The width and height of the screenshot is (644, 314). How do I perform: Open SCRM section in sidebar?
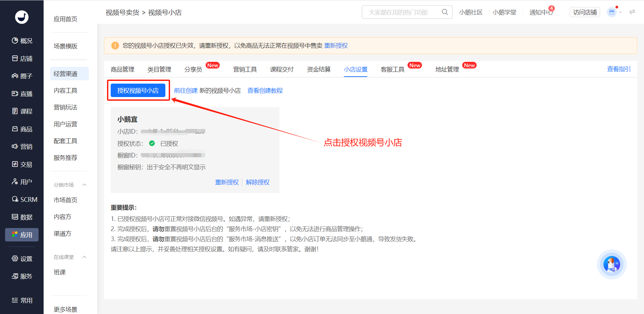pos(24,199)
